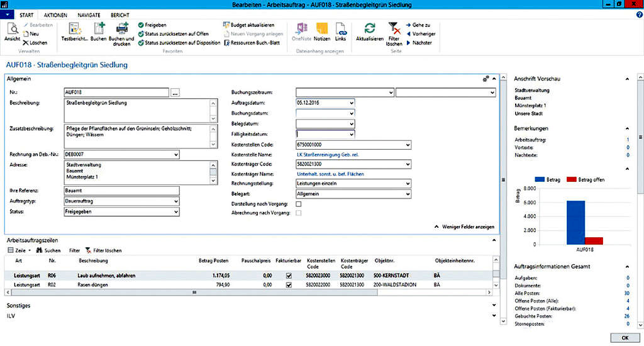Toggle Darstellung nach Vorgang checkbox
644x346 pixels.
tap(299, 204)
